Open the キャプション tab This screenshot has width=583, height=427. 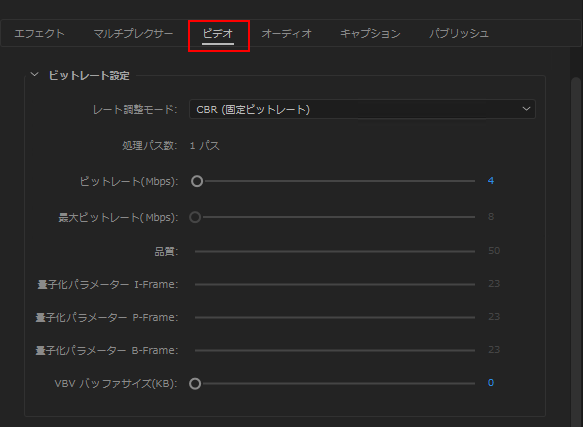[x=370, y=33]
